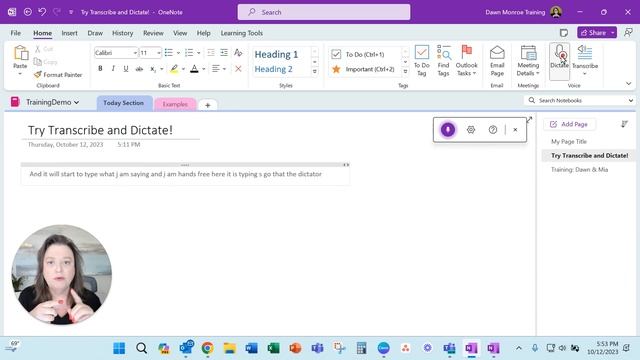Click the bulleted list icon
The image size is (640, 360).
169,53
